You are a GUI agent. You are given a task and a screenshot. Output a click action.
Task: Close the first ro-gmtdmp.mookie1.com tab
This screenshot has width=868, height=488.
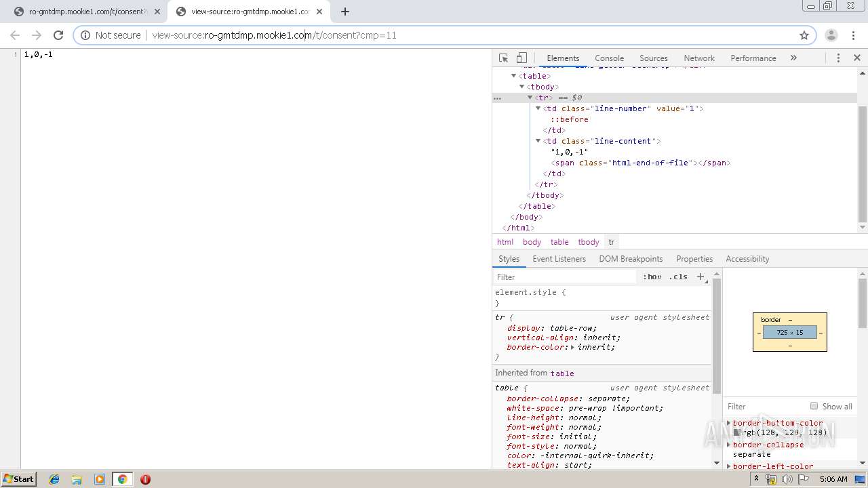coord(157,12)
